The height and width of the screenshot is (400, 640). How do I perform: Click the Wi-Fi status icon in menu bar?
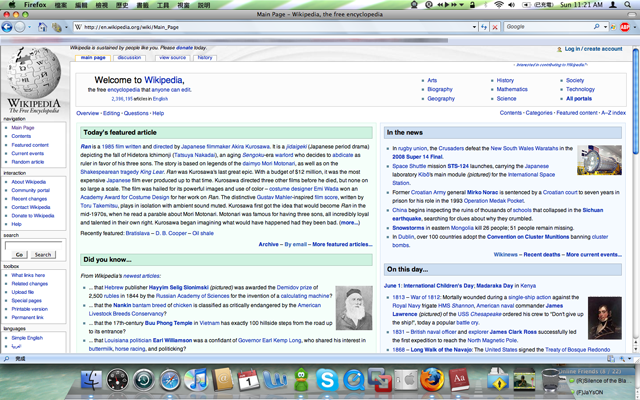(498, 4)
